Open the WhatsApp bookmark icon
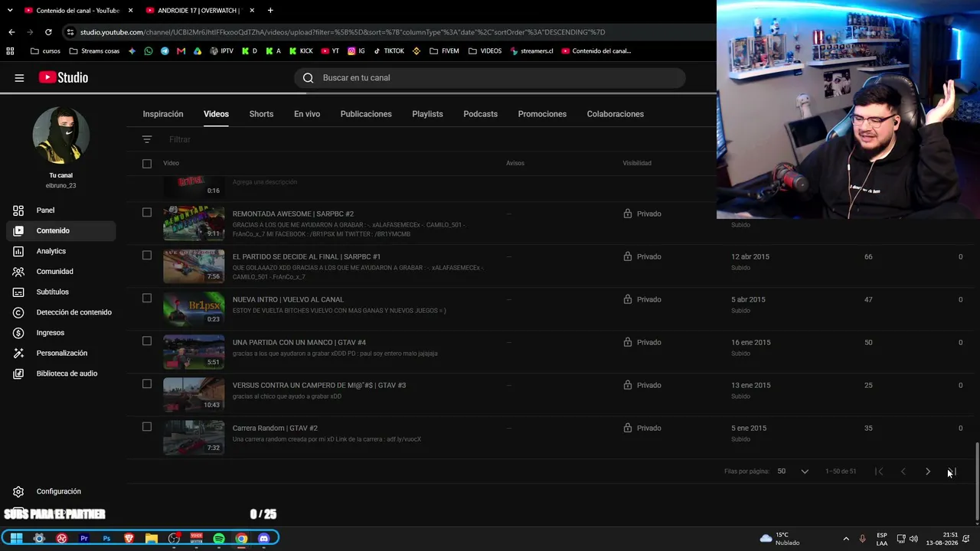The height and width of the screenshot is (551, 980). (149, 51)
